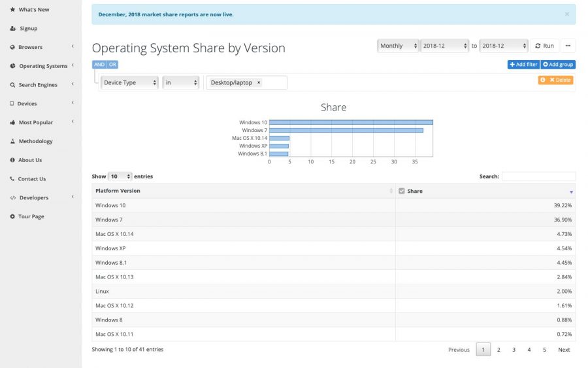Click the globe icon next to Browsers
Image resolution: width=588 pixels, height=368 pixels.
[x=12, y=47]
